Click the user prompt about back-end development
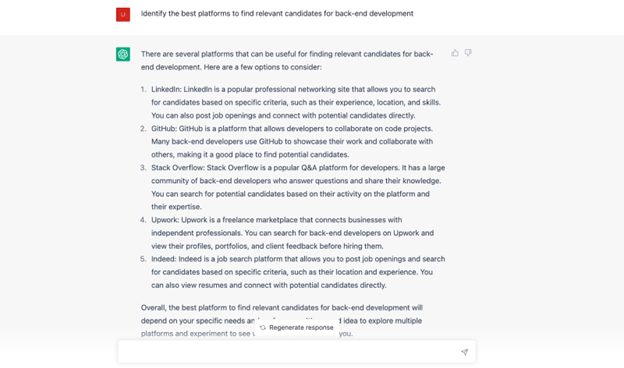Image resolution: width=624 pixels, height=368 pixels. click(x=277, y=14)
